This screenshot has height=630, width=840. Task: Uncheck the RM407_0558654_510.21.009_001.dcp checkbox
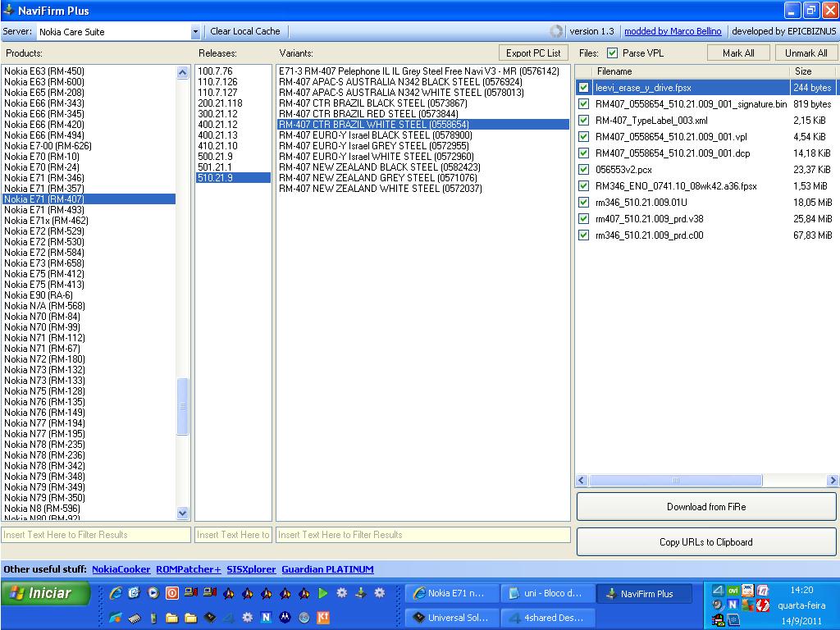point(584,153)
